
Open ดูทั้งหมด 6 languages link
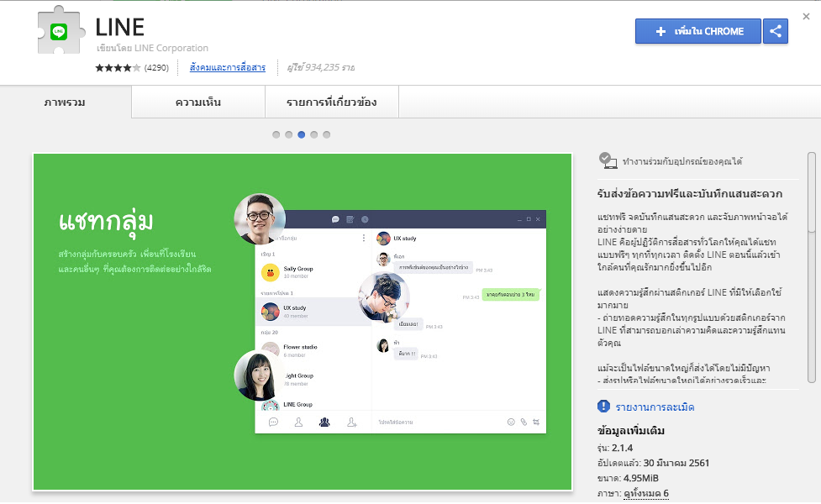[646, 494]
